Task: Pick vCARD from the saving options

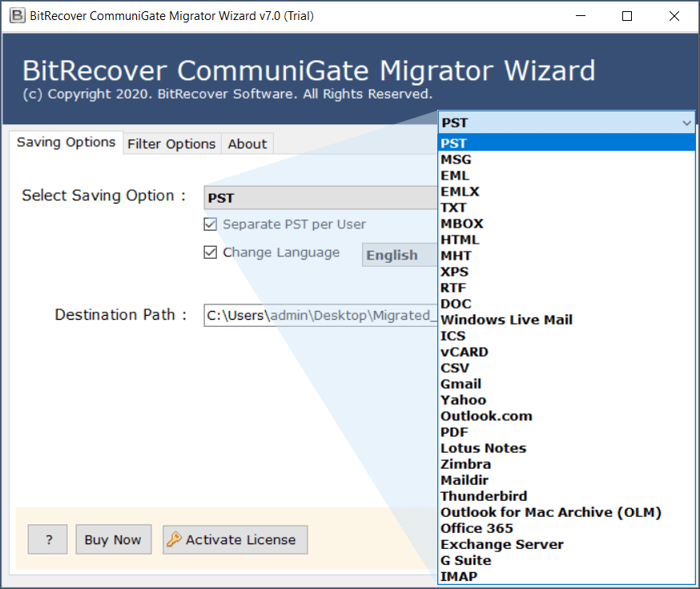Action: pos(566,353)
